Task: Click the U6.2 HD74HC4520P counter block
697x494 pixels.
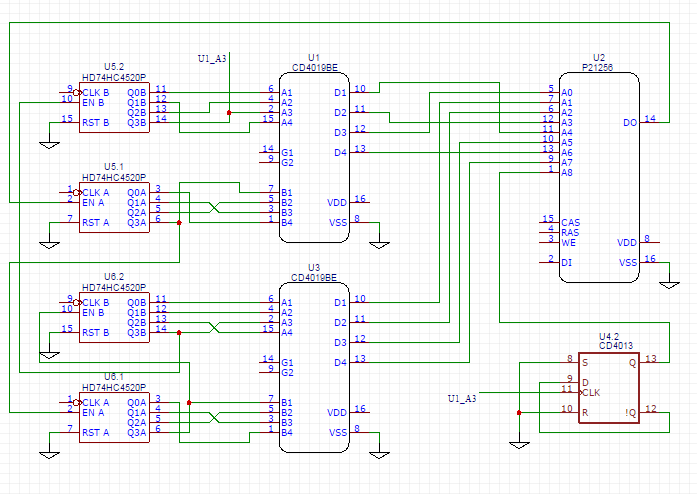Action: 114,317
